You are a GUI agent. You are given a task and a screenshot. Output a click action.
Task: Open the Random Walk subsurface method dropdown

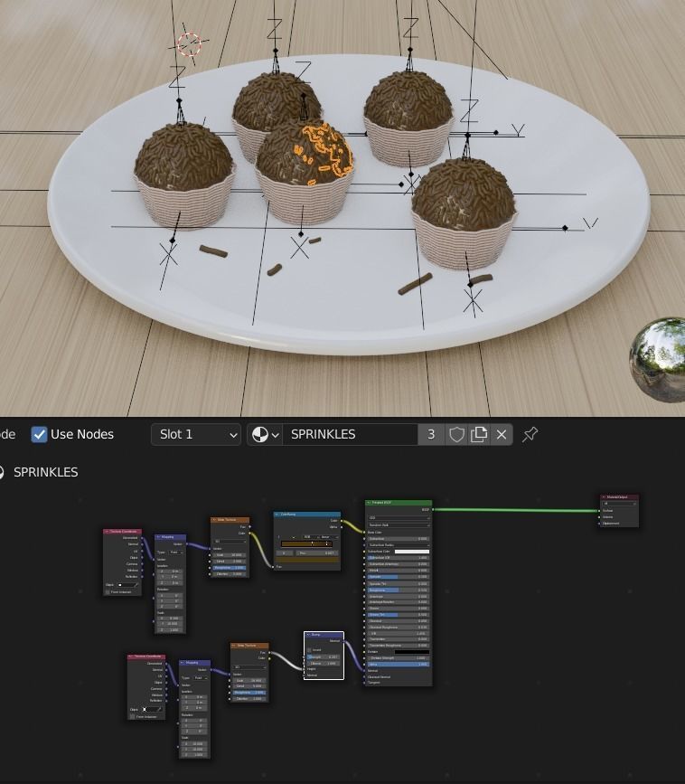399,525
